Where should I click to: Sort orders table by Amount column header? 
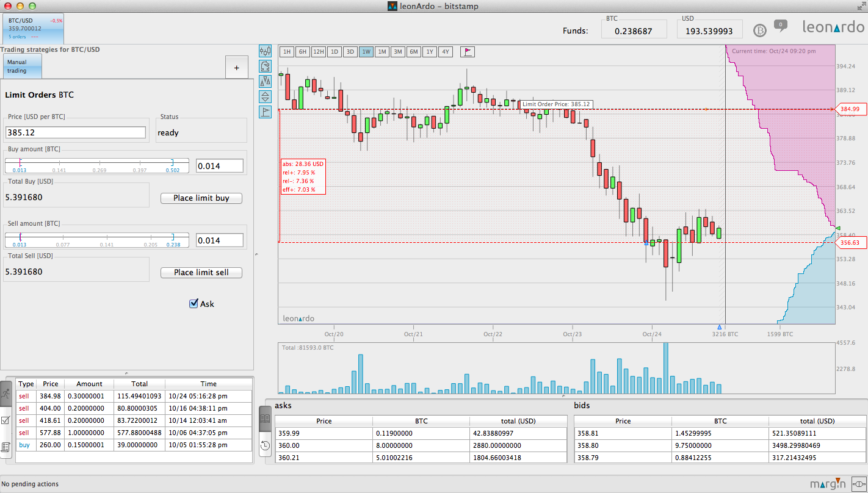pos(90,384)
